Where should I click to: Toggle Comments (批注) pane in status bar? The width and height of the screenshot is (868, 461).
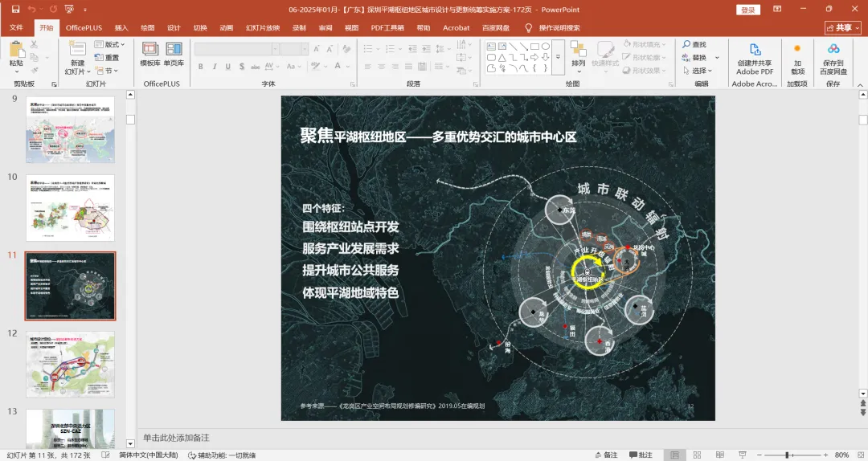point(641,455)
